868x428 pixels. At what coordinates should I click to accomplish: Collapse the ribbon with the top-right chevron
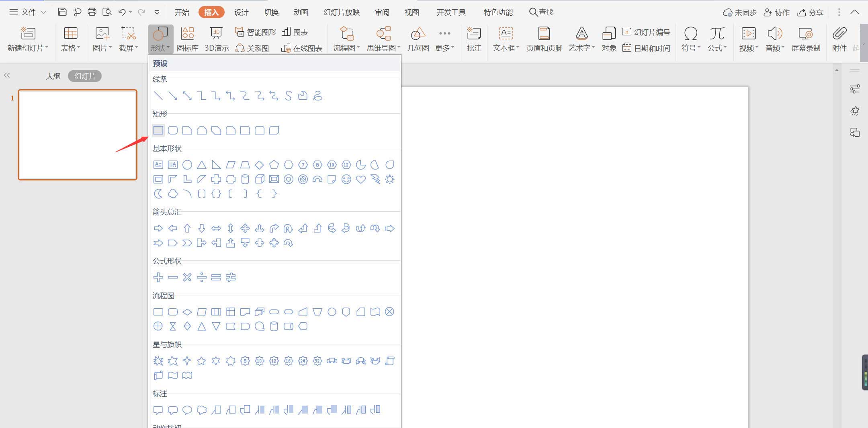855,12
